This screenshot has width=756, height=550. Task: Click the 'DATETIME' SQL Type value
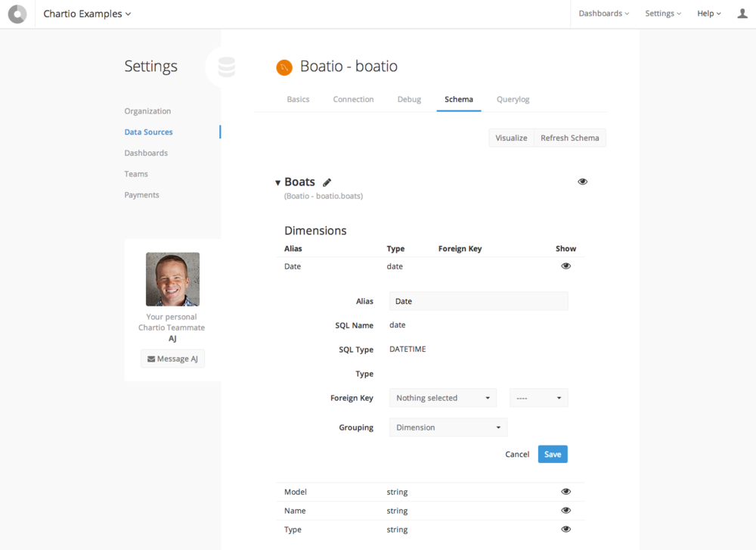click(x=408, y=350)
